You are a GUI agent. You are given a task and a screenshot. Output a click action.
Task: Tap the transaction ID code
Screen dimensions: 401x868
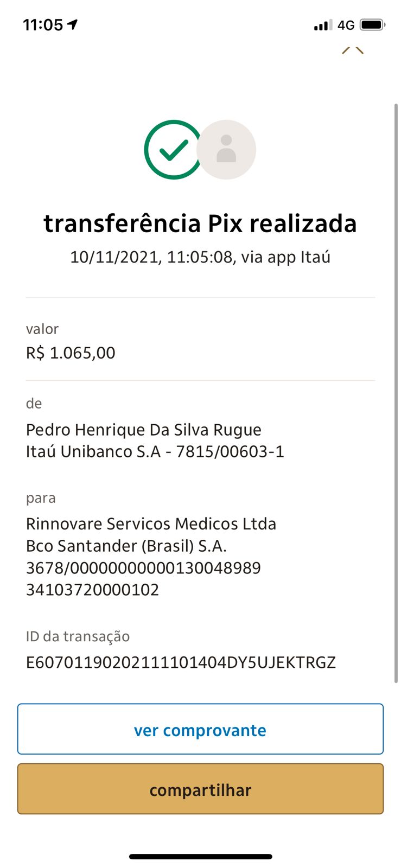click(181, 662)
